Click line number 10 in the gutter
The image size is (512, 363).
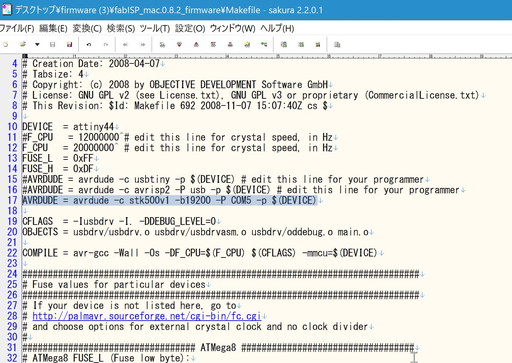click(12, 127)
